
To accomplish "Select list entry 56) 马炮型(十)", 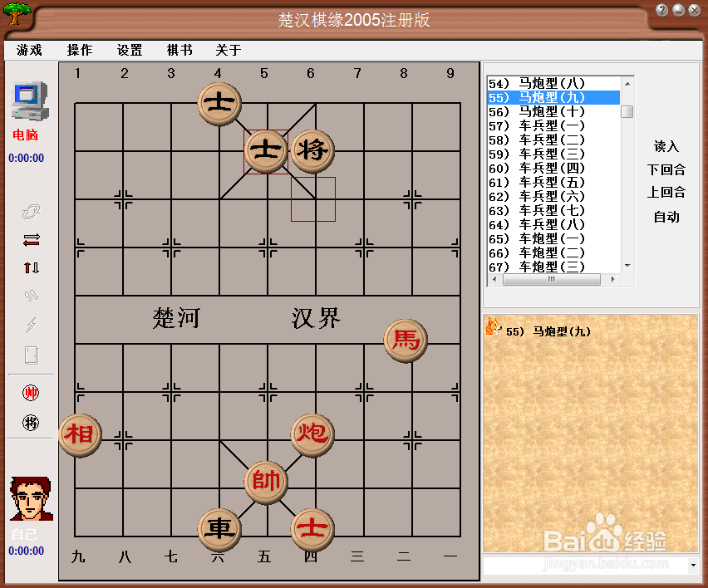I will pos(554,111).
